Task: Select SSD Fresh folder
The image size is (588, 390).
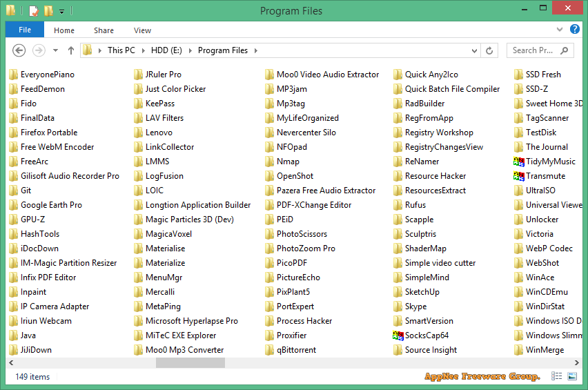Action: pyautogui.click(x=538, y=75)
